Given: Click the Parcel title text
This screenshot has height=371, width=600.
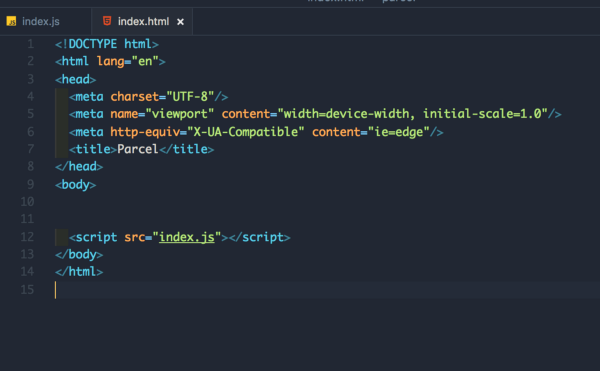Looking at the screenshot, I should (137, 149).
